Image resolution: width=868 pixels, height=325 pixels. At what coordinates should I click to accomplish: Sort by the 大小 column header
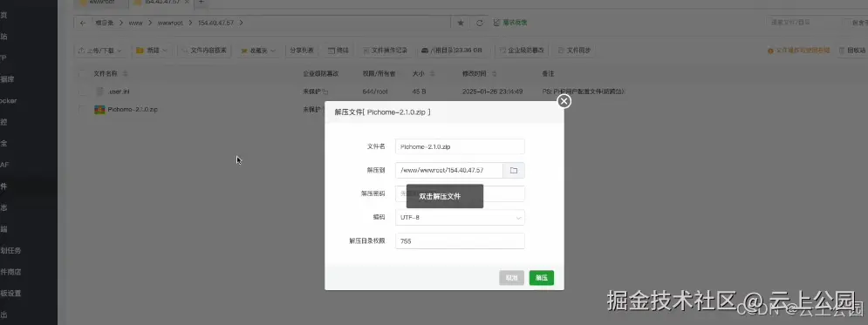423,73
